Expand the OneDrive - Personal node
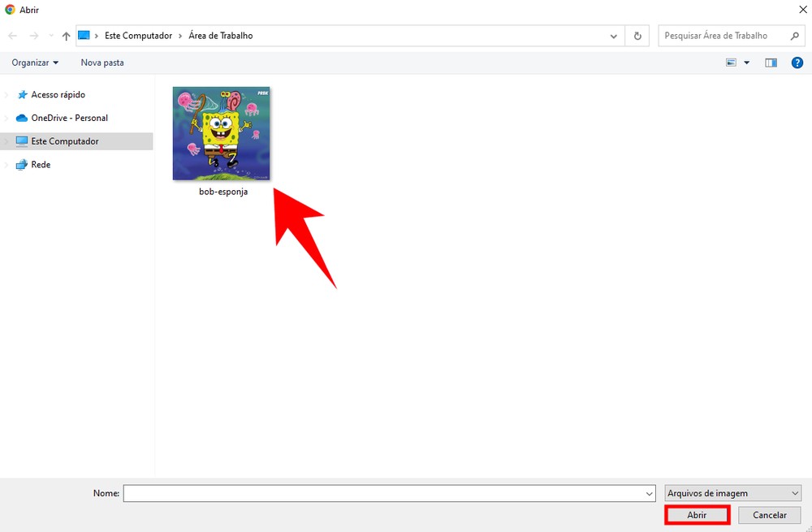Screen dimensions: 812x532 (x=6, y=118)
